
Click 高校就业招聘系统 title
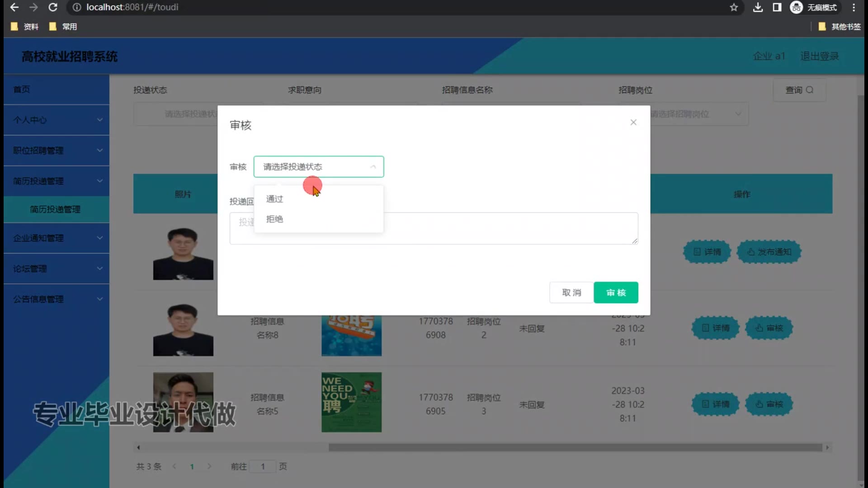pos(70,56)
